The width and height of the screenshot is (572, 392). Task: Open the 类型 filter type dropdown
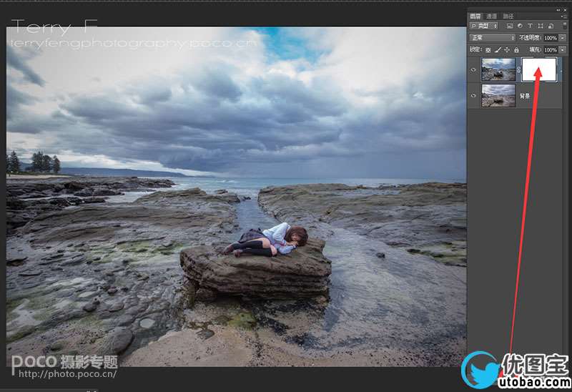484,26
